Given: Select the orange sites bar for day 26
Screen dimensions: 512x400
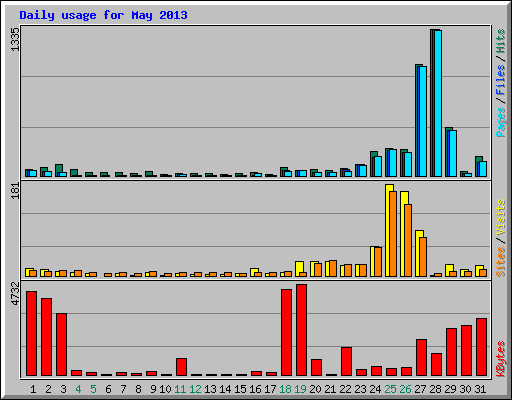Looking at the screenshot, I should click(408, 240).
